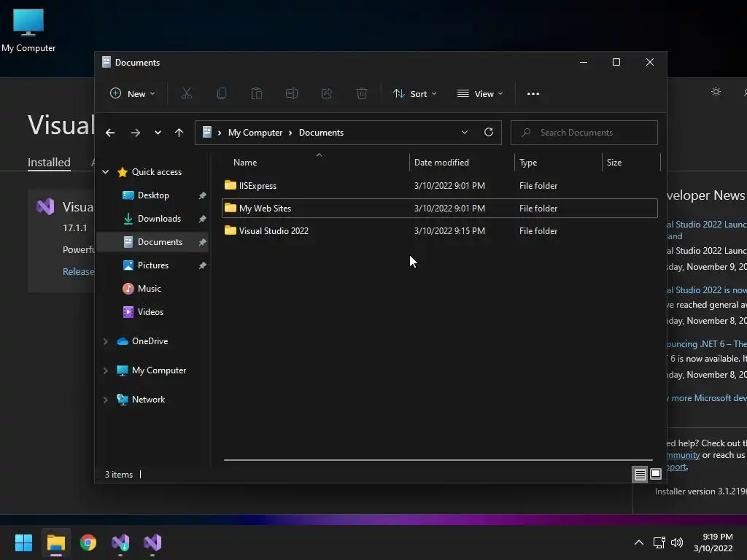Click pin icon next to Pictures

tap(203, 265)
